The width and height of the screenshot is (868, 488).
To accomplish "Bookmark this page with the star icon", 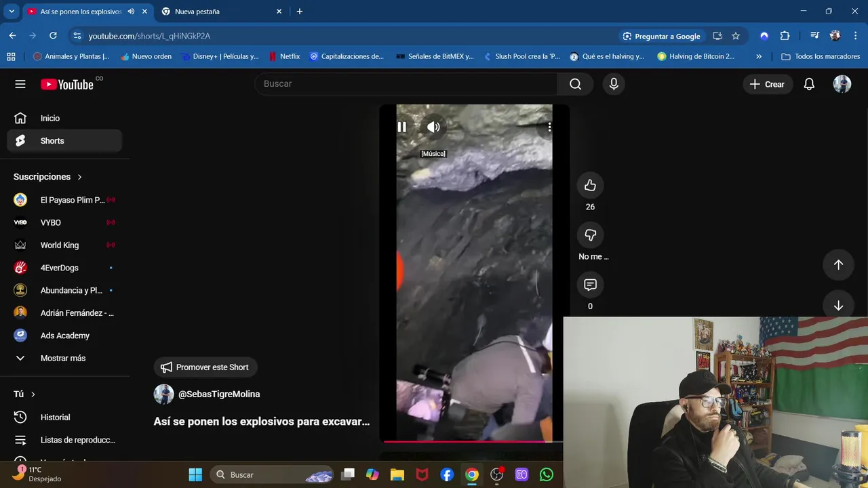I will [736, 36].
